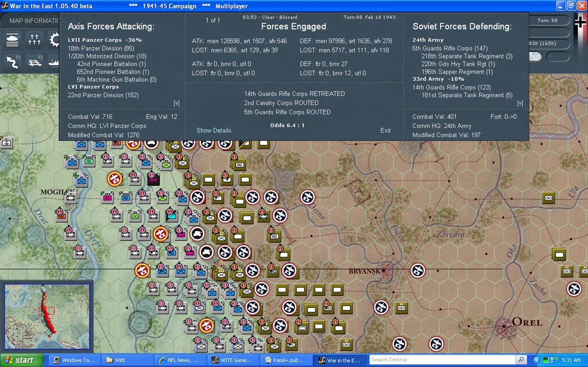Image resolution: width=588 pixels, height=367 pixels.
Task: Click the 24th Army header
Action: pyautogui.click(x=428, y=40)
